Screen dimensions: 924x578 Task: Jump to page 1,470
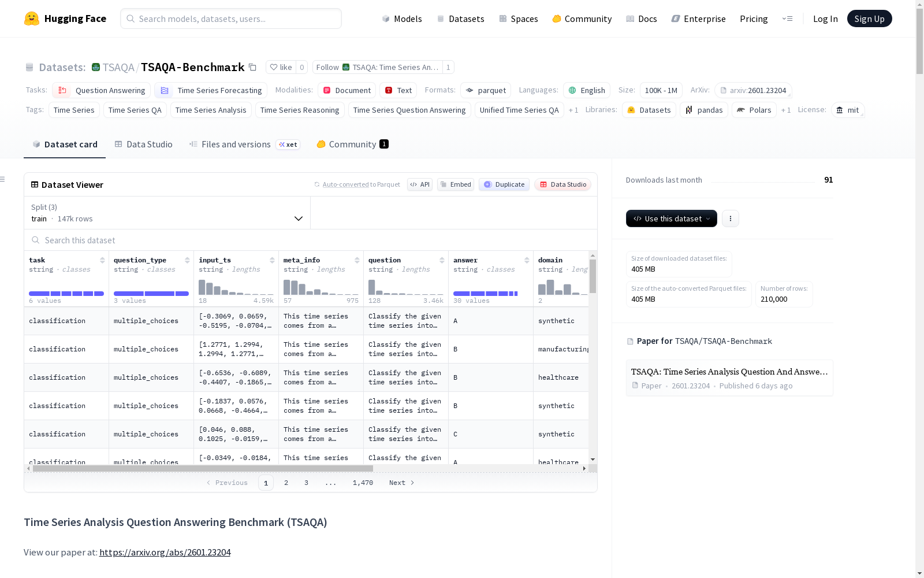click(363, 483)
